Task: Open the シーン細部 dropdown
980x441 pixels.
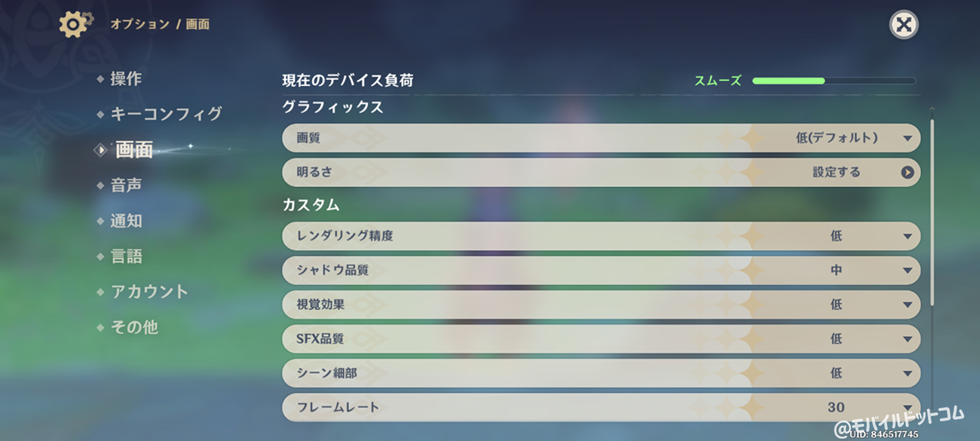Action: [x=601, y=373]
